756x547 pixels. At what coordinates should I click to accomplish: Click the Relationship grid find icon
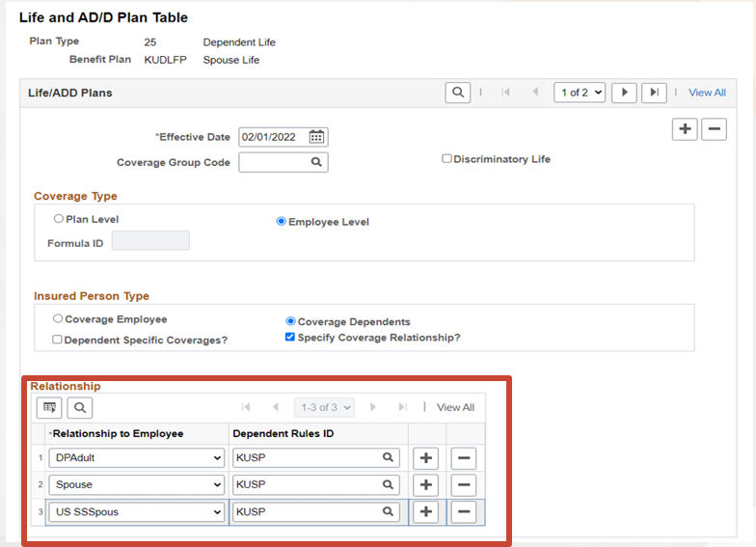coord(80,408)
